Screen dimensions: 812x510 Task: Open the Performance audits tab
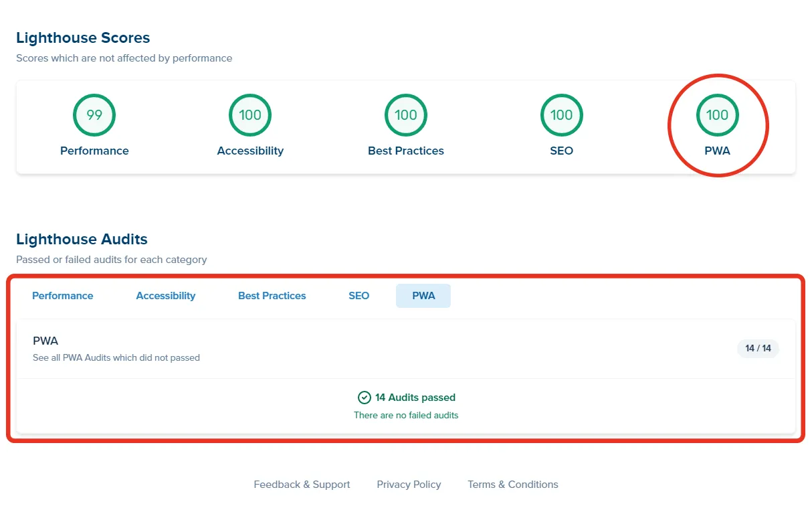coord(63,296)
